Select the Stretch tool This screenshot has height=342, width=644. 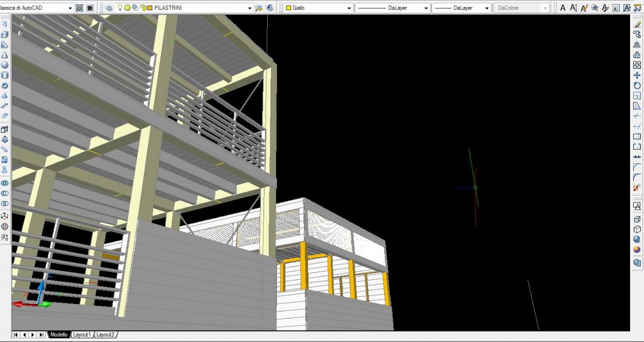(x=637, y=106)
